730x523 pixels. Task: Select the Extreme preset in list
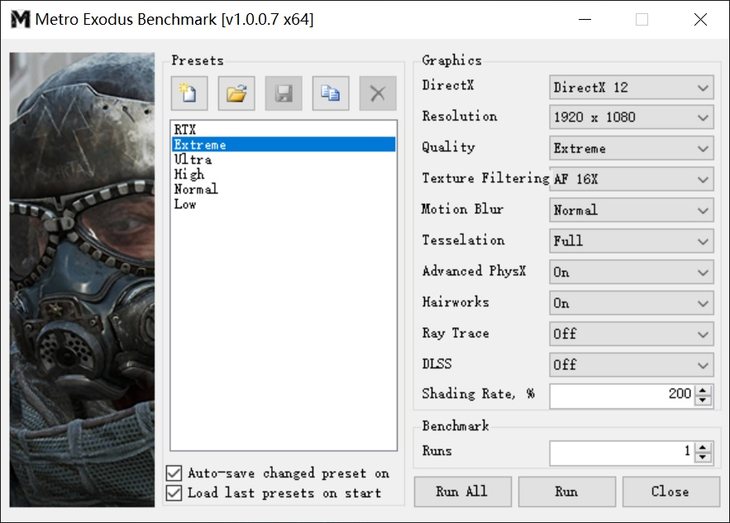(284, 144)
